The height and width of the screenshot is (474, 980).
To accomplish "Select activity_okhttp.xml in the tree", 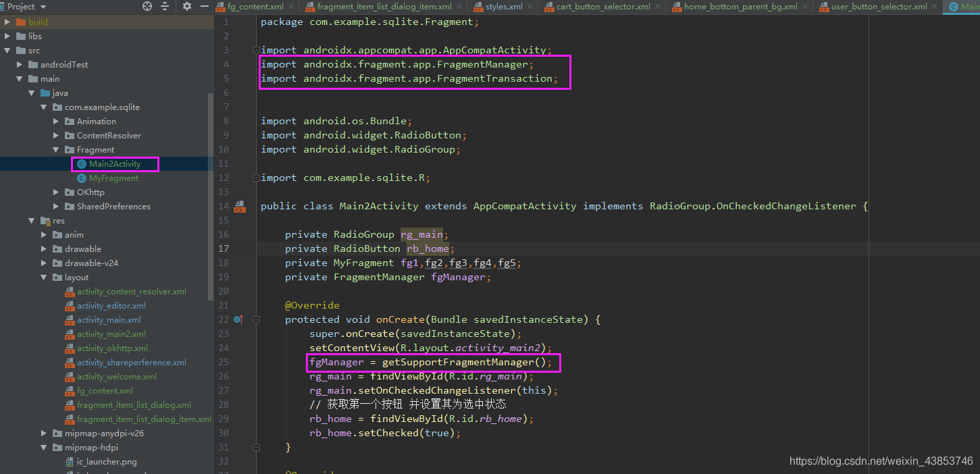I will (112, 348).
